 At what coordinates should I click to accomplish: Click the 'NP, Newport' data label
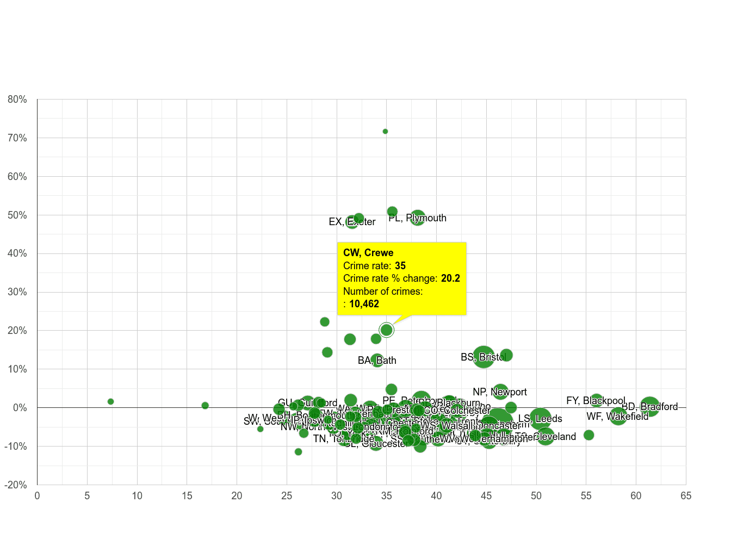tap(500, 392)
